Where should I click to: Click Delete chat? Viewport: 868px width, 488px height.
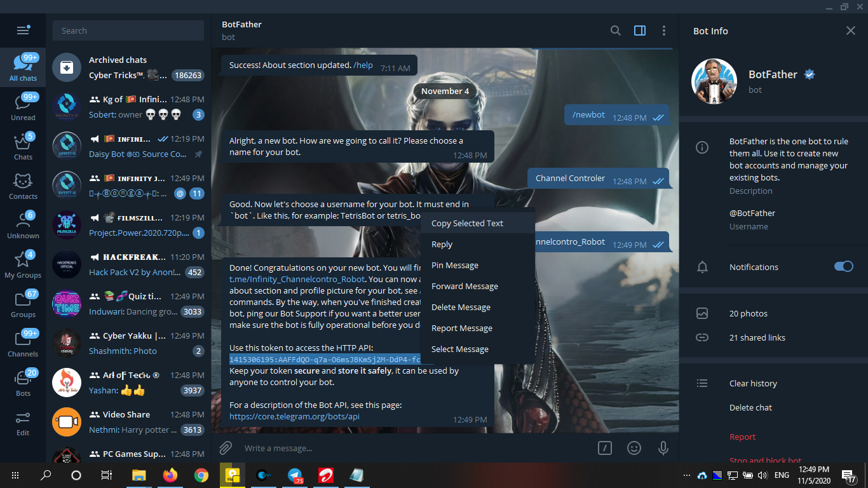point(750,407)
